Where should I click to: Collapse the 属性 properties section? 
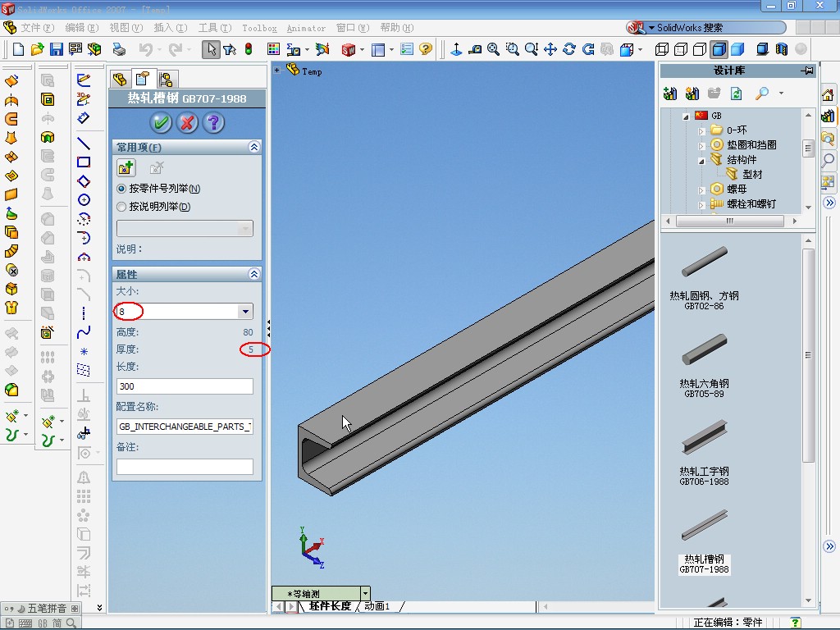pos(254,274)
